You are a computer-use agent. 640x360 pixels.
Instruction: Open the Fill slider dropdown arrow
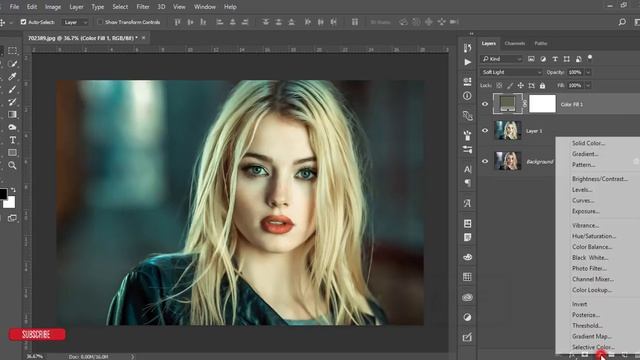coord(588,86)
